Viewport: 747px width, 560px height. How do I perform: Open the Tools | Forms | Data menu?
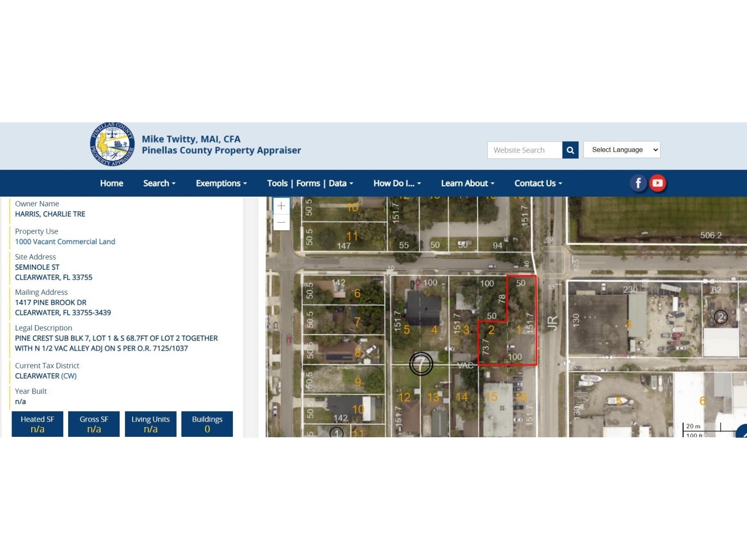[x=309, y=183]
